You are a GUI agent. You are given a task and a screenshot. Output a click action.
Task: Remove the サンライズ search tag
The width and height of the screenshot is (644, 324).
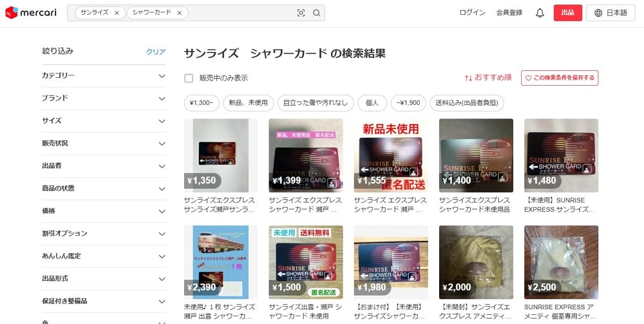[x=117, y=13]
